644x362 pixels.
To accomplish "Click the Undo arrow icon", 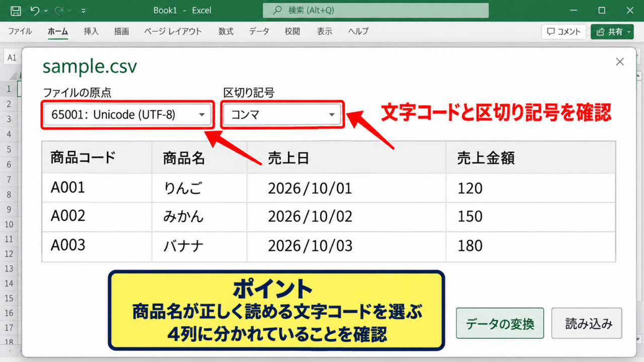I will click(x=34, y=10).
